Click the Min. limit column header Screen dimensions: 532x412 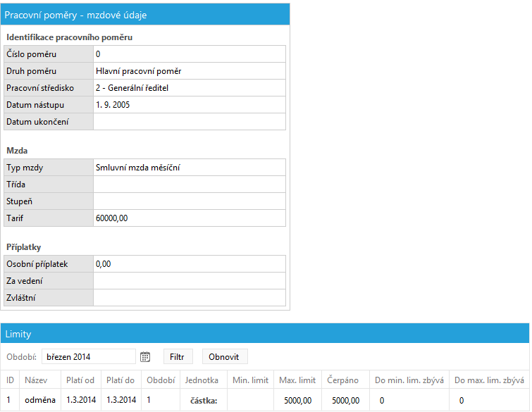coord(250,380)
